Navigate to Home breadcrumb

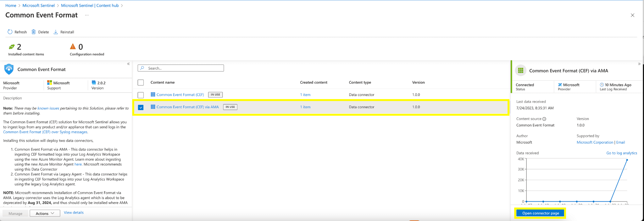point(11,5)
